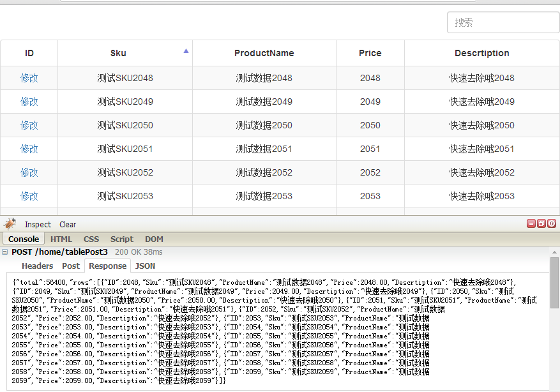
Task: Minimize the Firebug panel with red button
Action: pos(531,223)
